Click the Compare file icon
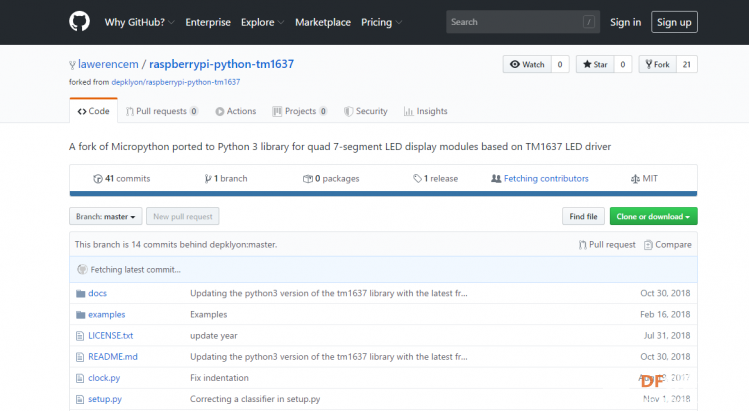Screen dimensions: 749x411 point(648,245)
